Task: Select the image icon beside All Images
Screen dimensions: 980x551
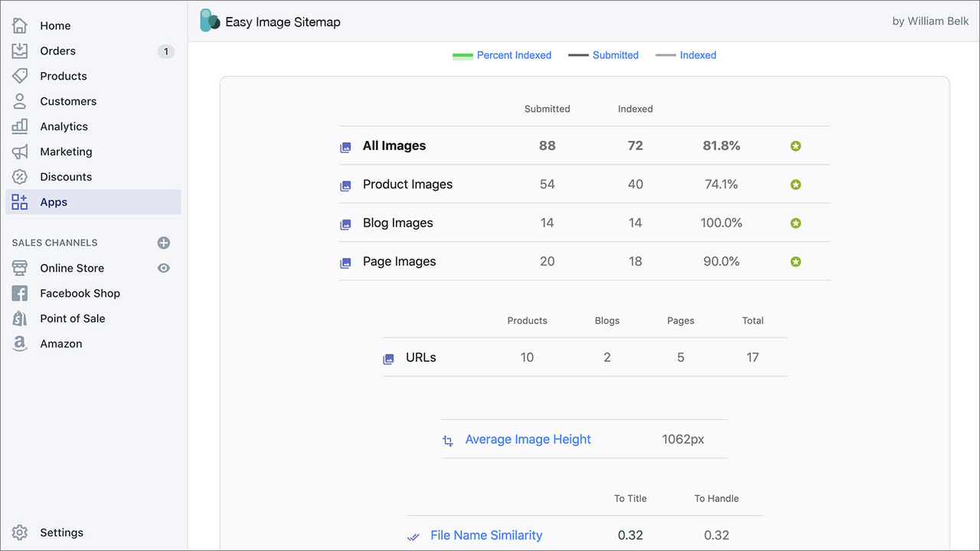Action: pyautogui.click(x=346, y=146)
